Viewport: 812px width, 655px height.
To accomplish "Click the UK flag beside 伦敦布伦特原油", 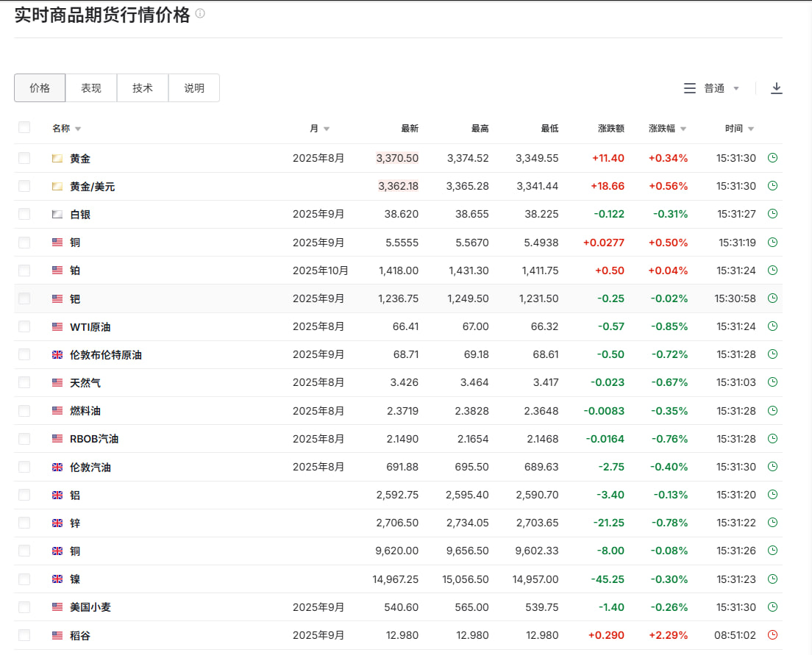I will pyautogui.click(x=57, y=354).
